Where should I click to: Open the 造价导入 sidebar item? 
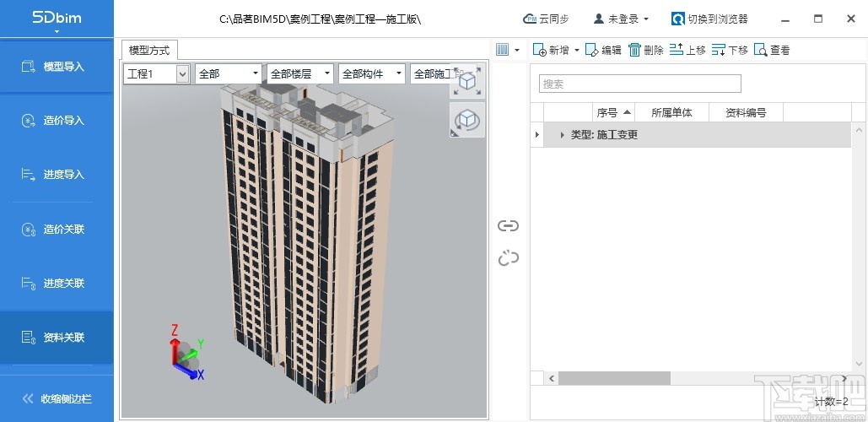click(57, 121)
